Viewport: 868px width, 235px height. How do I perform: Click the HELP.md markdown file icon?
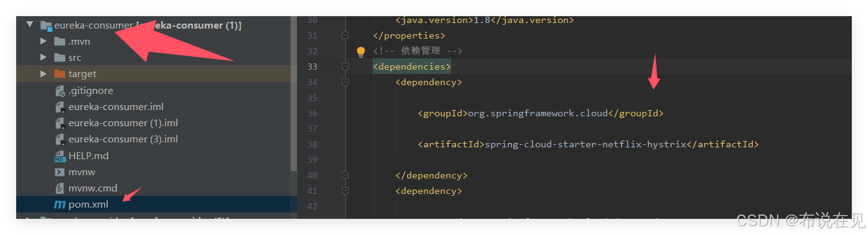point(60,156)
